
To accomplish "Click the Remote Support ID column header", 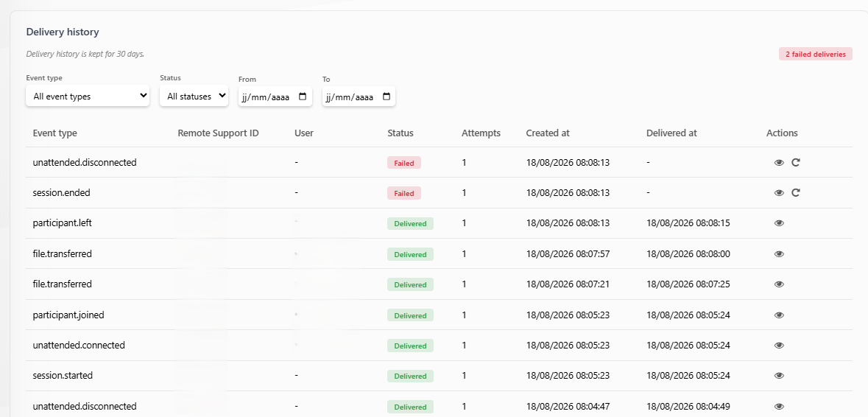I will tap(218, 133).
